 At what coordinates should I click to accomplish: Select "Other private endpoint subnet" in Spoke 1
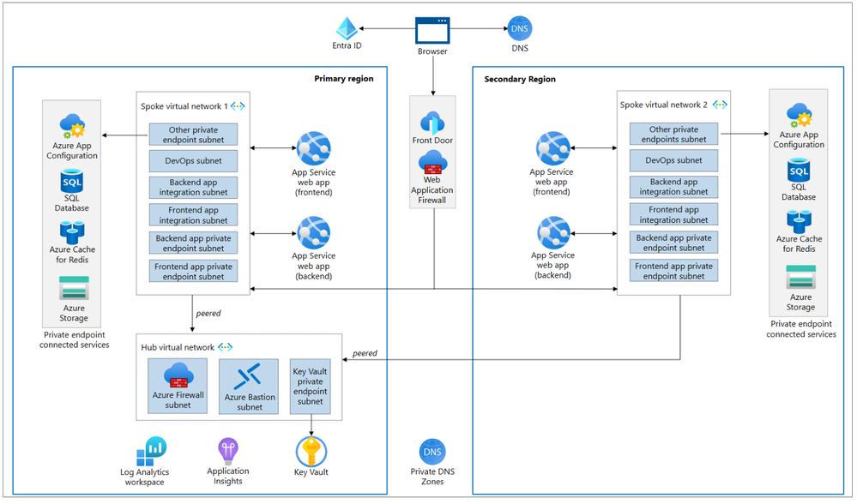tap(194, 135)
